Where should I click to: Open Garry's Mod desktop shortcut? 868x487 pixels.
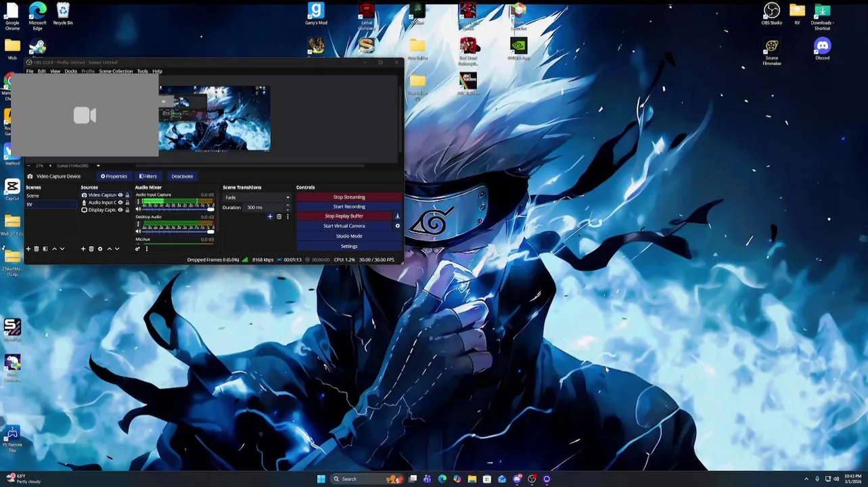coord(316,14)
